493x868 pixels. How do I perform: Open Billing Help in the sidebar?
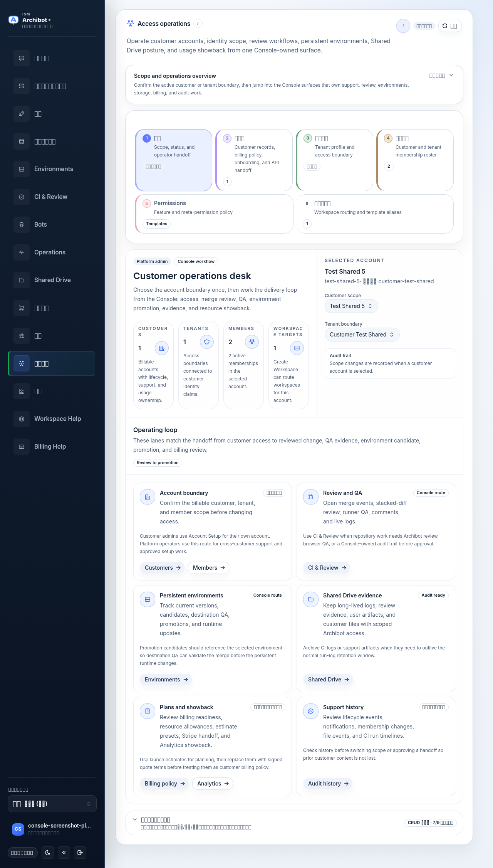tap(52, 447)
